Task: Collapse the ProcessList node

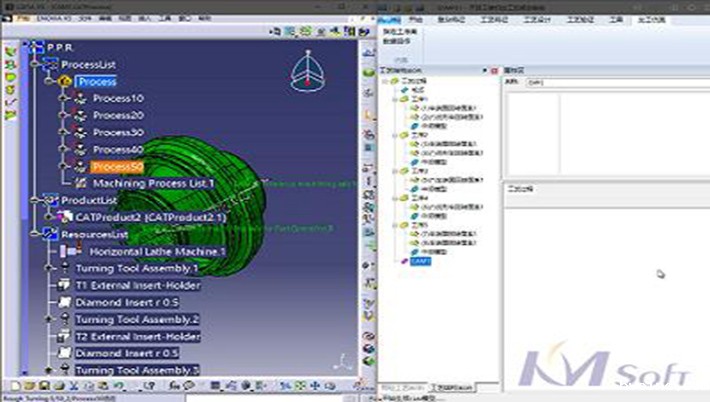Action: (35, 64)
